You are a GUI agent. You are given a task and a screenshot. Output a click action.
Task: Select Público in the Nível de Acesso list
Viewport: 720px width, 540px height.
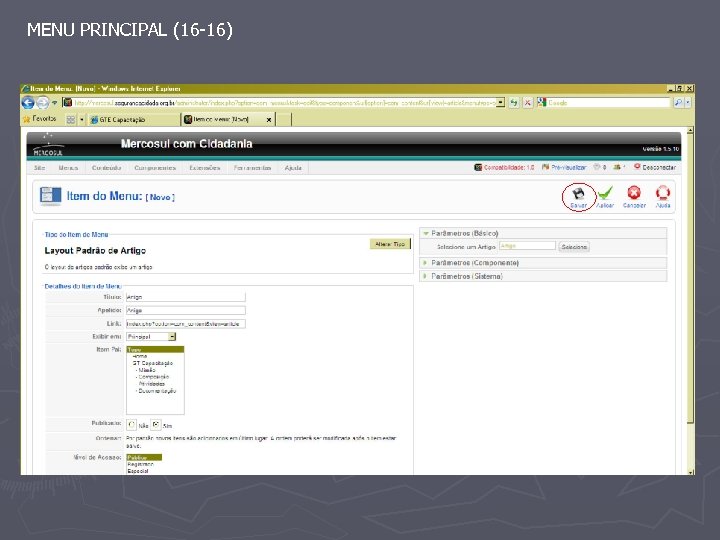[144, 457]
